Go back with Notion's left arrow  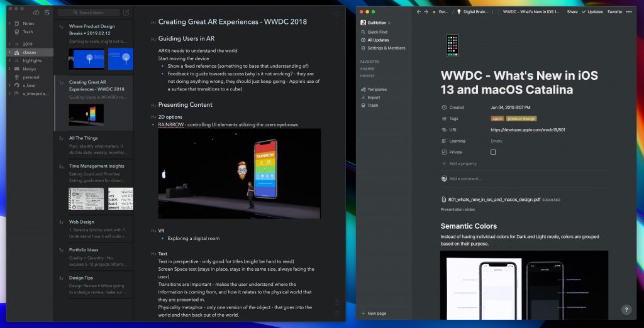(419, 12)
